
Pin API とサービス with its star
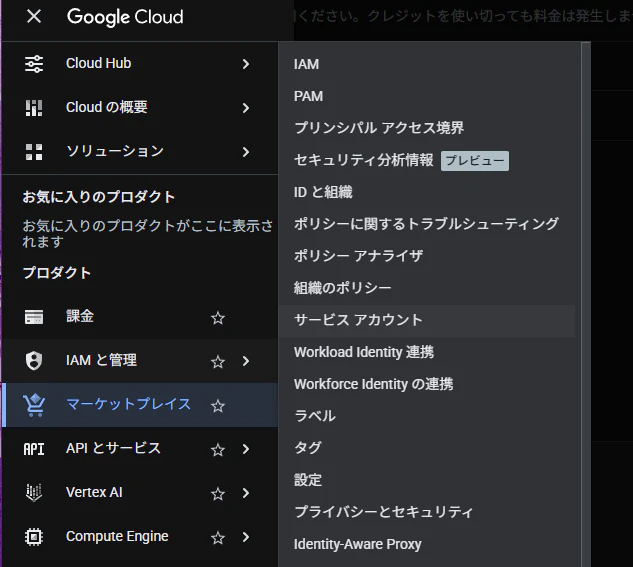point(218,450)
